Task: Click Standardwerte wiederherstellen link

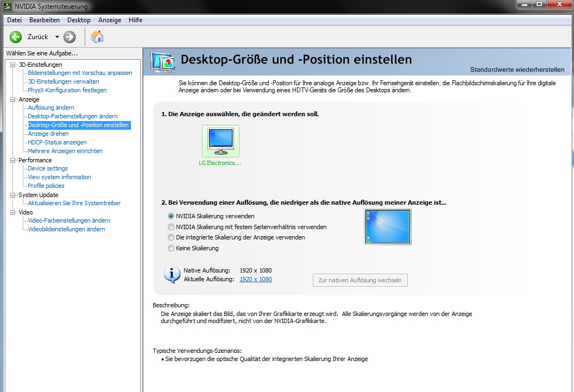Action: coord(517,69)
